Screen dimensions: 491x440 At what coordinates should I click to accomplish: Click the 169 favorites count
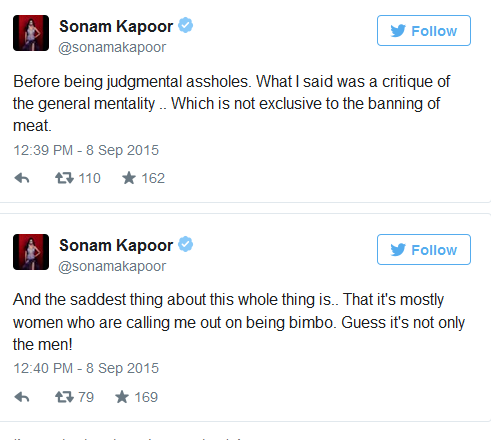click(x=146, y=397)
